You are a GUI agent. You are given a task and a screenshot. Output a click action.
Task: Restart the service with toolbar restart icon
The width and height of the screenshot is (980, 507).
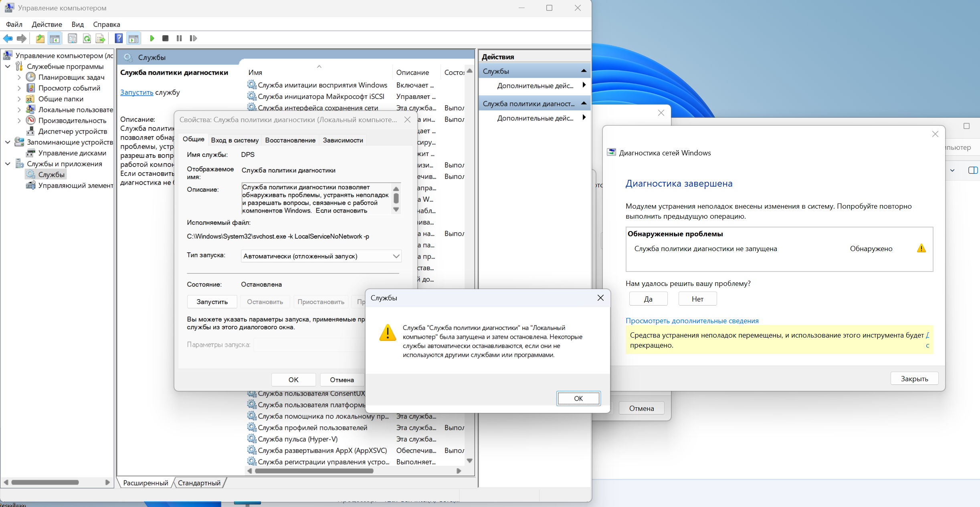coord(193,38)
